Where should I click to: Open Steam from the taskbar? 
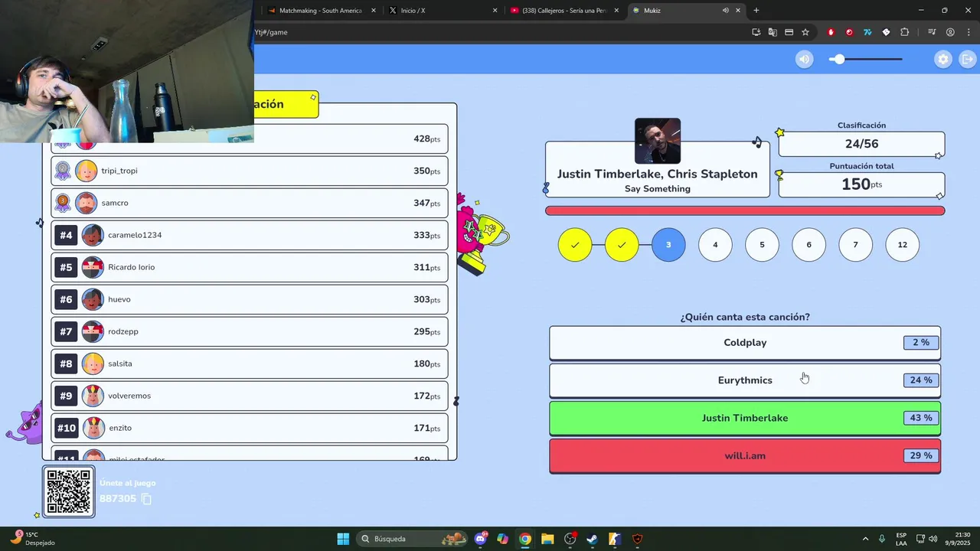point(592,539)
